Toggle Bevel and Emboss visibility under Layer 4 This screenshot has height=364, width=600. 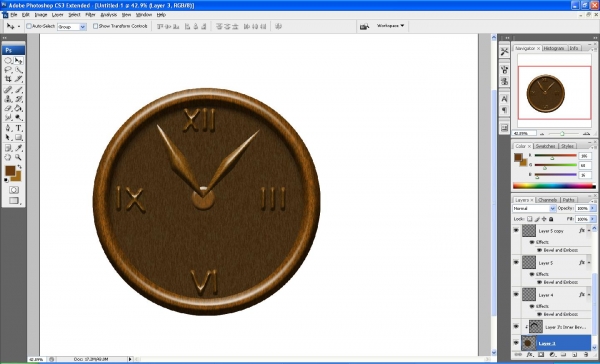540,314
